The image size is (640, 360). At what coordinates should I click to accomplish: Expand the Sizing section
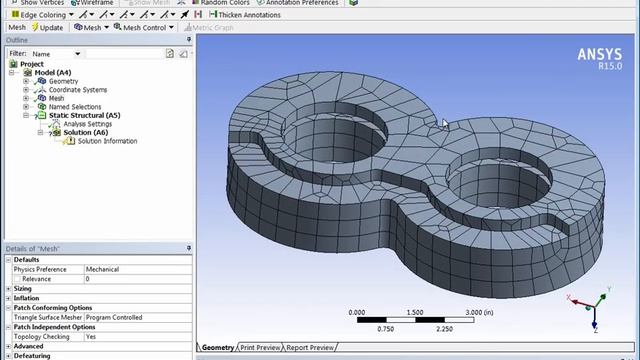tap(8, 289)
